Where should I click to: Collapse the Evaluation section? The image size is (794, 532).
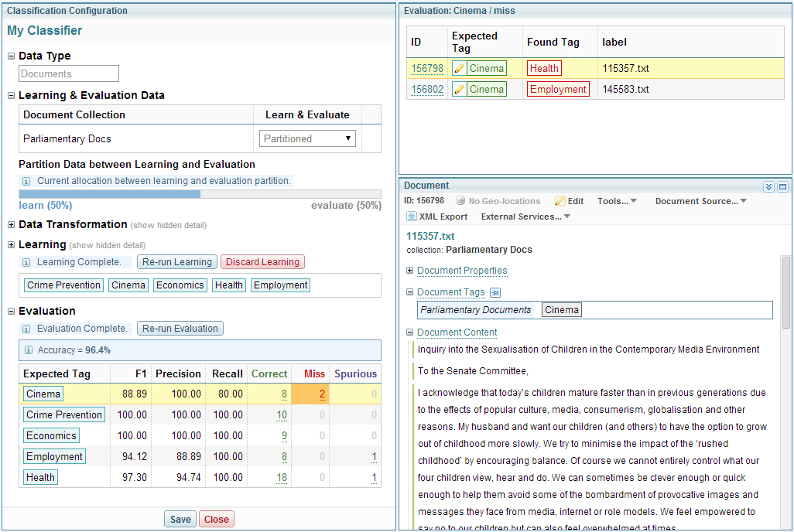pos(12,312)
